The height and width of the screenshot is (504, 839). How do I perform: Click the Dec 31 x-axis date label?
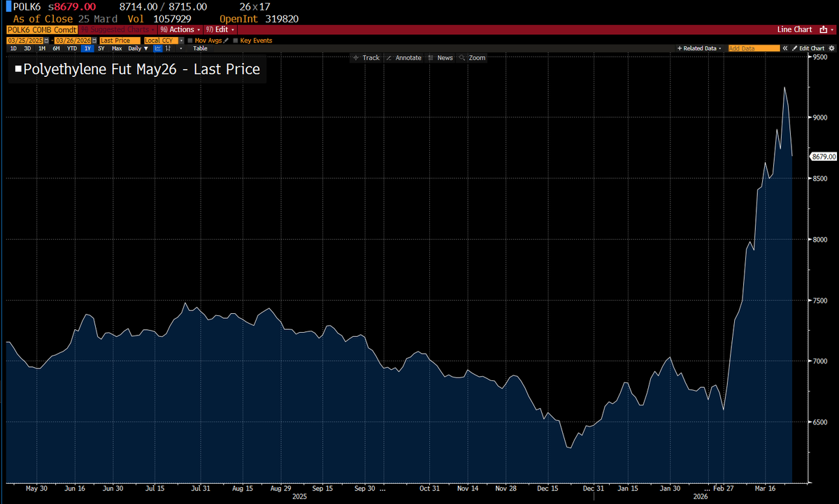pos(593,489)
